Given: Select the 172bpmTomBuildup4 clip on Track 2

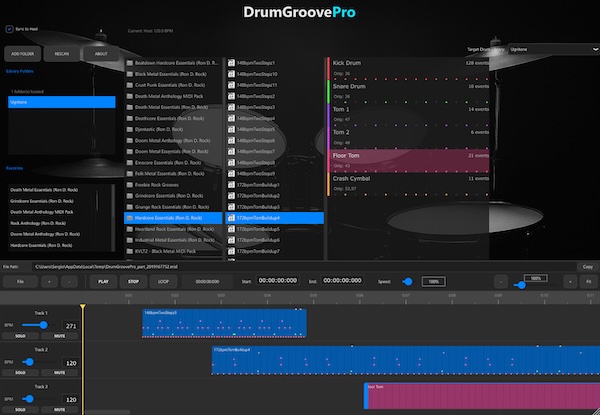Looking at the screenshot, I should tap(406, 360).
